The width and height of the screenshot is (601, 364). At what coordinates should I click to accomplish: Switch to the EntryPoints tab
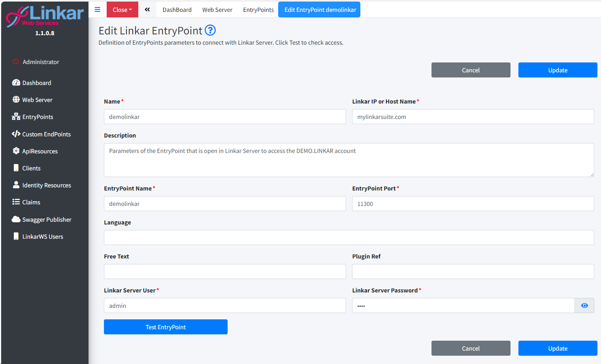point(258,9)
